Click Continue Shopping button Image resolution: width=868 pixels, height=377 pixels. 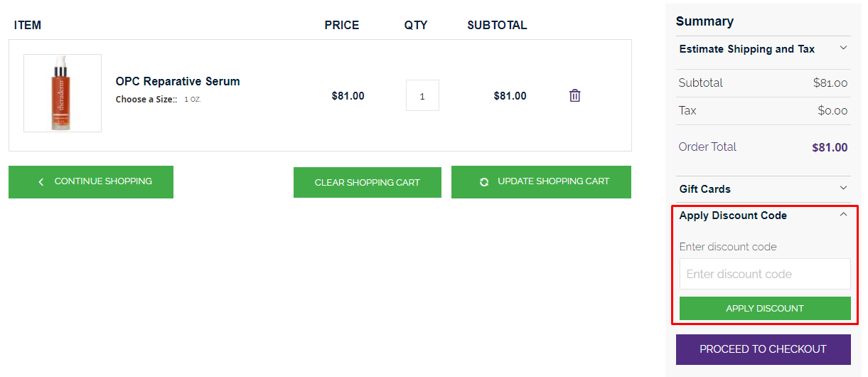point(91,182)
